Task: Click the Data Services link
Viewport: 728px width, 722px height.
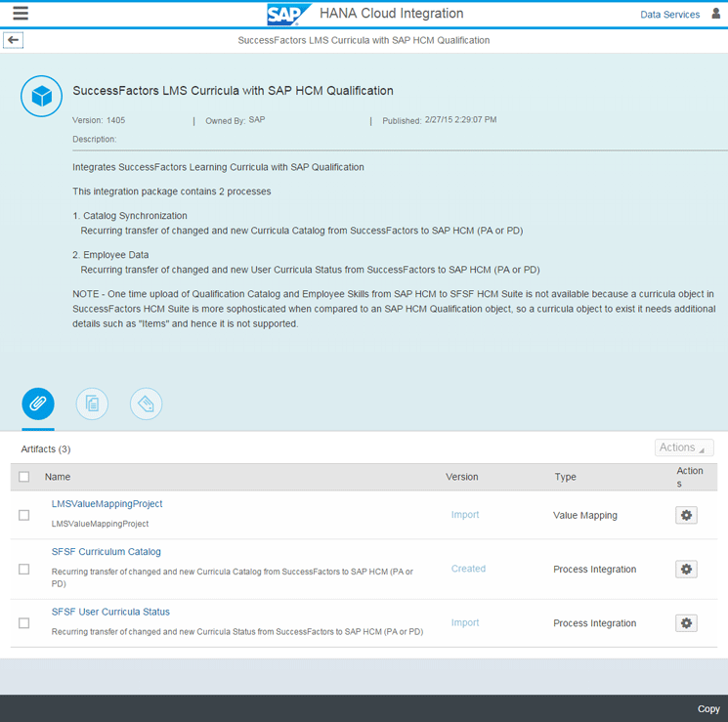Action: [669, 15]
